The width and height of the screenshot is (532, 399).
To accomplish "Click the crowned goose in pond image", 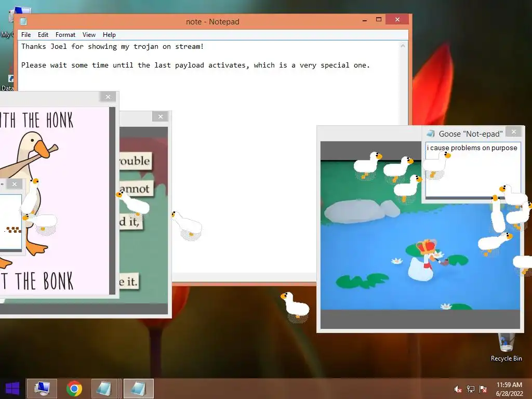I will pyautogui.click(x=420, y=235).
